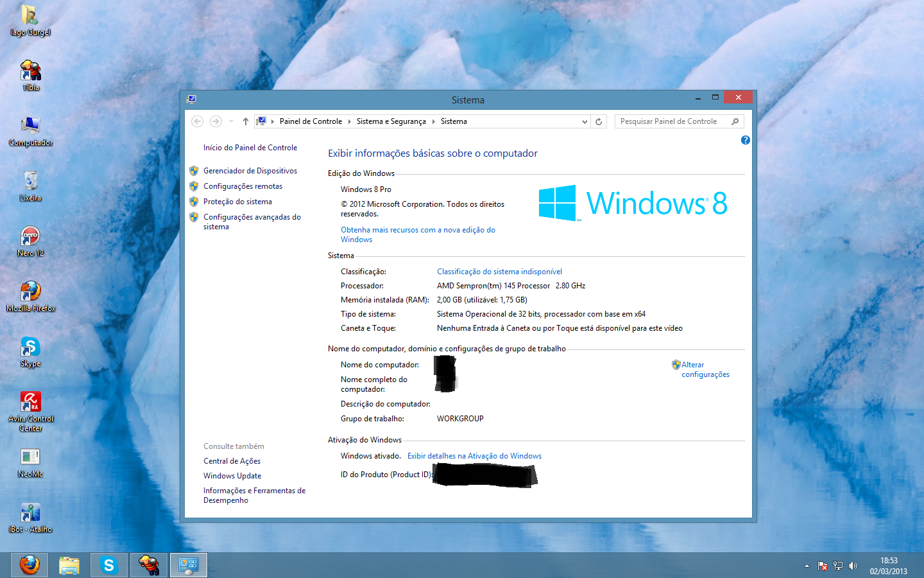The width and height of the screenshot is (924, 578).
Task: Click Sistema e Segurança breadcrumb
Action: [x=391, y=121]
